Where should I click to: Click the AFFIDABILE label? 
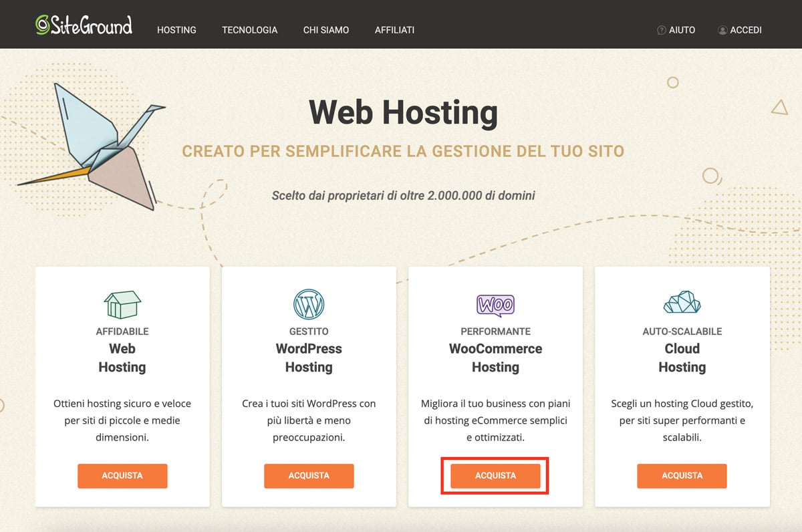click(x=122, y=331)
